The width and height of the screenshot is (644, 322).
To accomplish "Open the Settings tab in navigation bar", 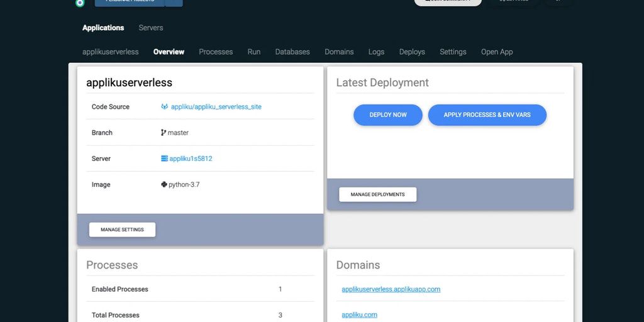I will coord(453,52).
